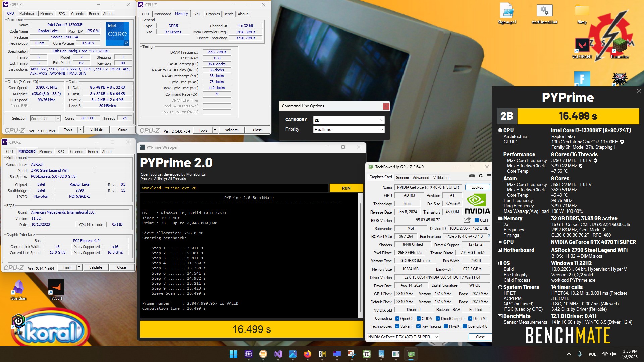Open iCUE desktop shortcut
Viewport: 644px width, 362px height.
click(18, 324)
